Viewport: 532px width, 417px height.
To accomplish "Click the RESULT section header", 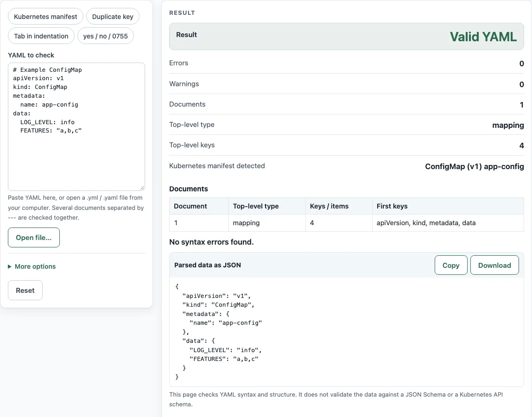I will click(x=182, y=13).
